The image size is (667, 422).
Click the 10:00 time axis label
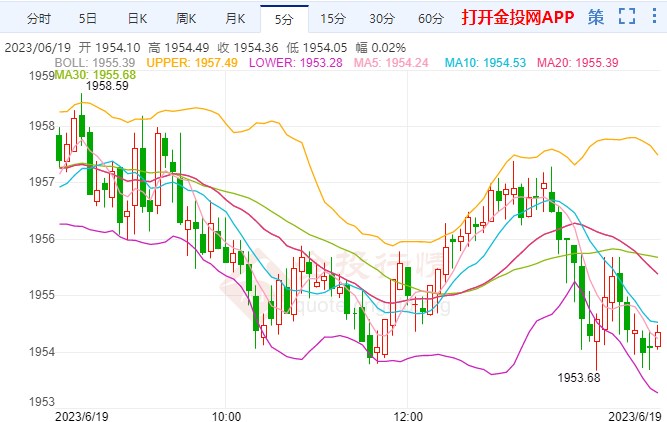pos(226,416)
